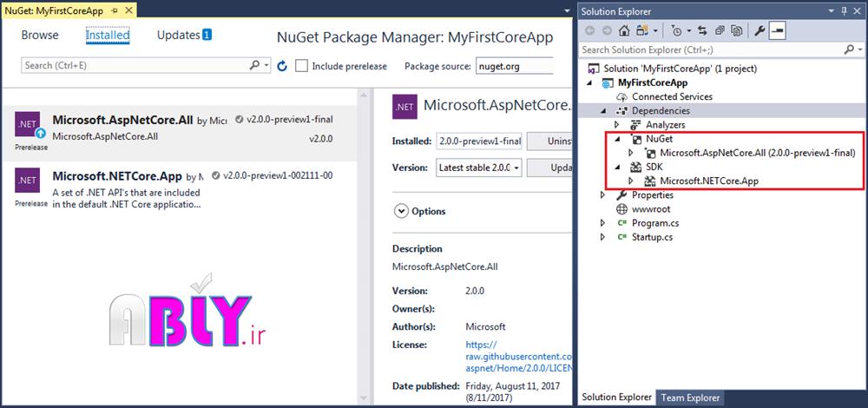Expand the Analyzers node
Image resolution: width=868 pixels, height=408 pixels.
click(617, 125)
